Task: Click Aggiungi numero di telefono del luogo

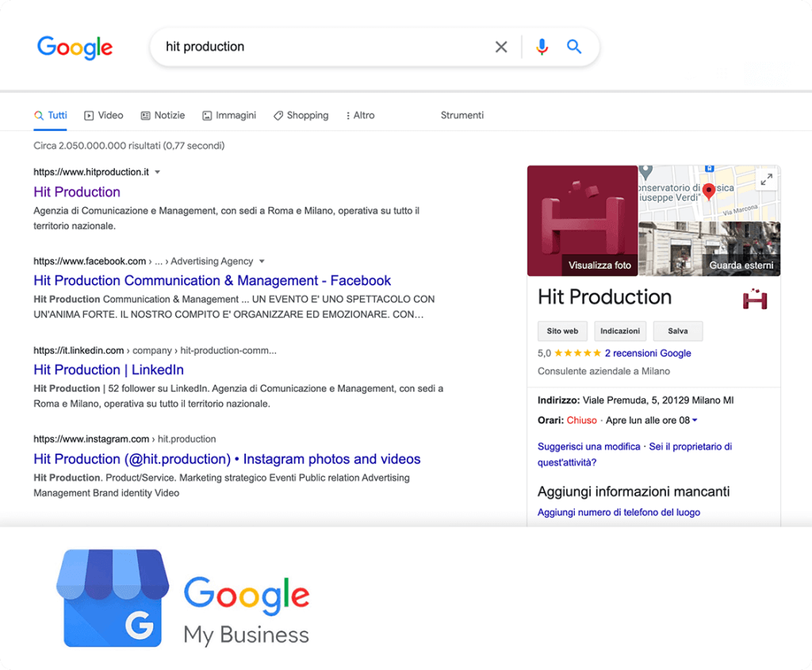Action: (x=619, y=512)
